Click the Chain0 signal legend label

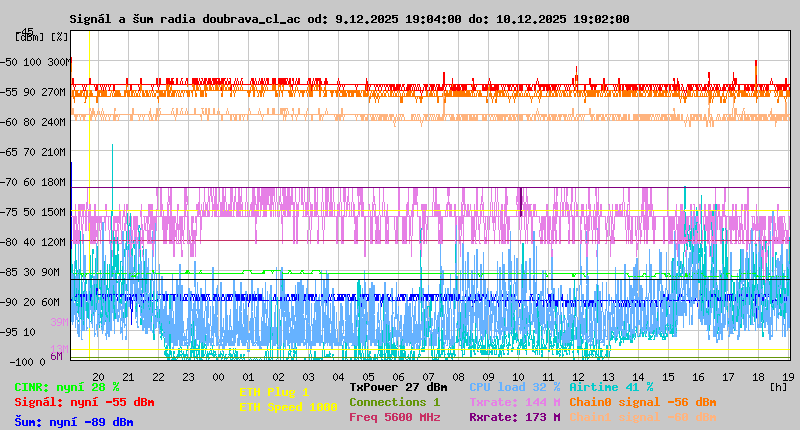pyautogui.click(x=642, y=402)
